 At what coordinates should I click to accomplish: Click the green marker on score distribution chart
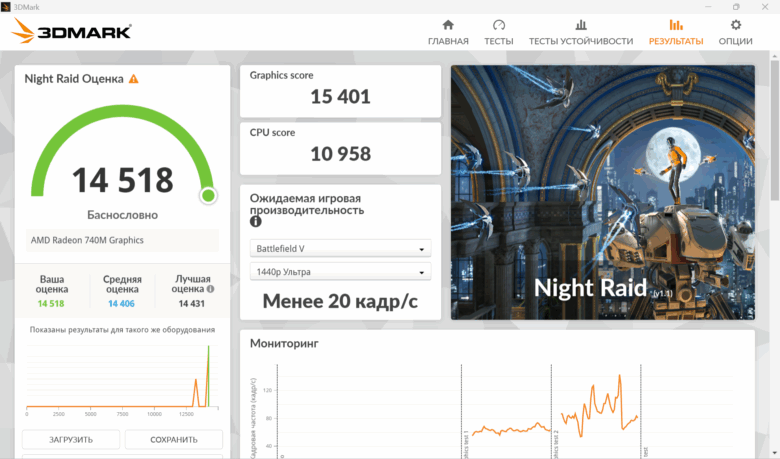(208, 376)
